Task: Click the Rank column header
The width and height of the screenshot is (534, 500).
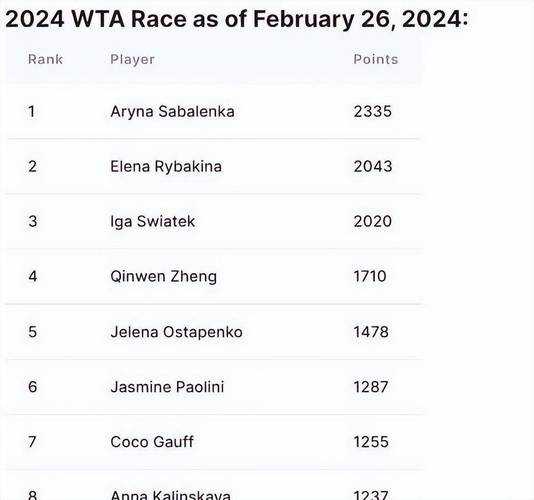Action: click(45, 59)
